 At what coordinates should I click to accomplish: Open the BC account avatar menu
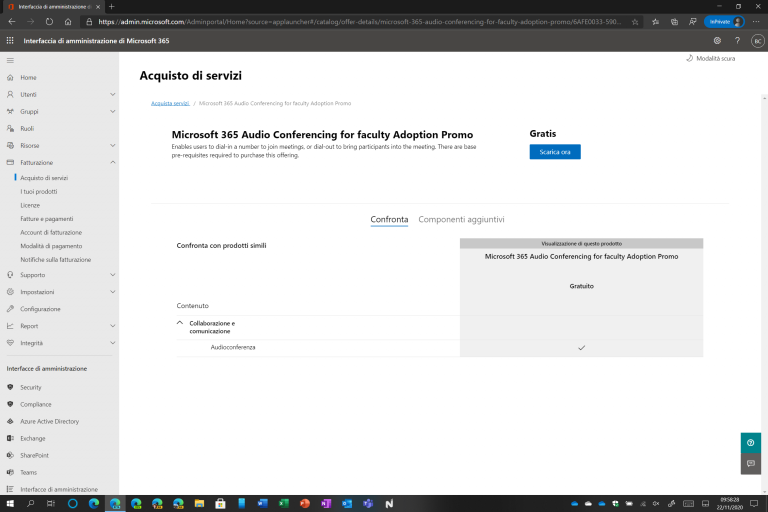coord(757,41)
